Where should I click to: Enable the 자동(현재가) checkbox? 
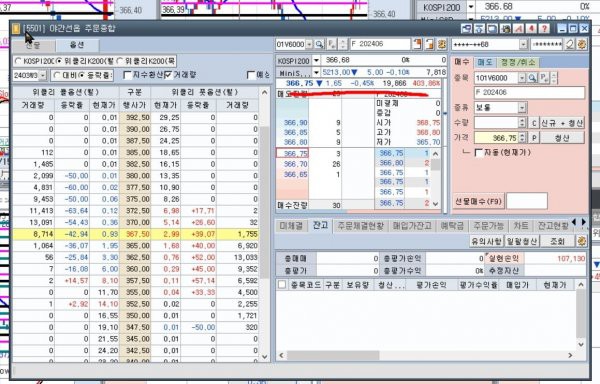(x=478, y=153)
